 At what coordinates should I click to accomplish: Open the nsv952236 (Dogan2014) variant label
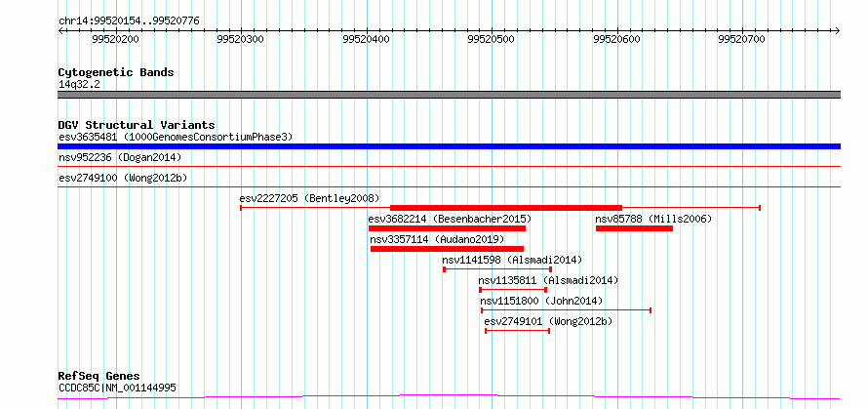[x=120, y=157]
